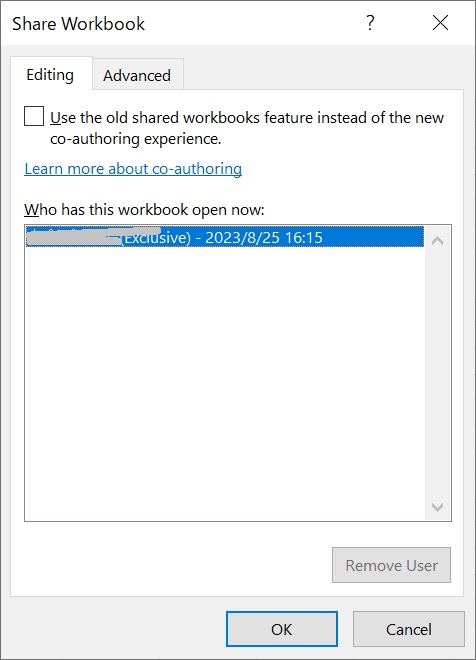
Task: Confirm with the OK button
Action: 282,629
